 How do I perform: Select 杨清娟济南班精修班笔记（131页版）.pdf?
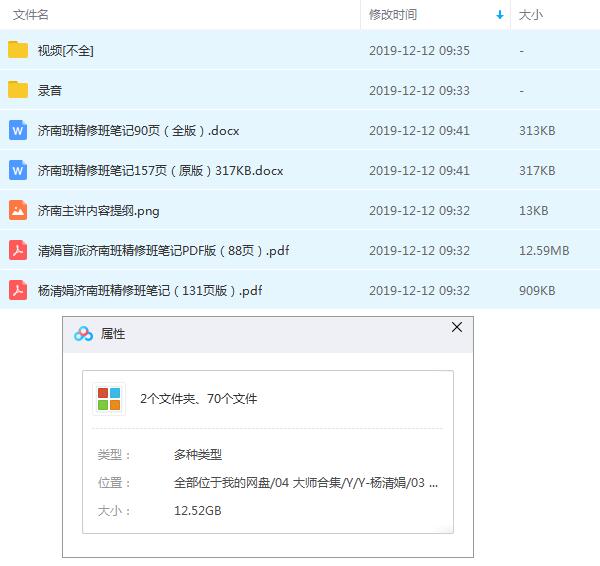coord(150,291)
